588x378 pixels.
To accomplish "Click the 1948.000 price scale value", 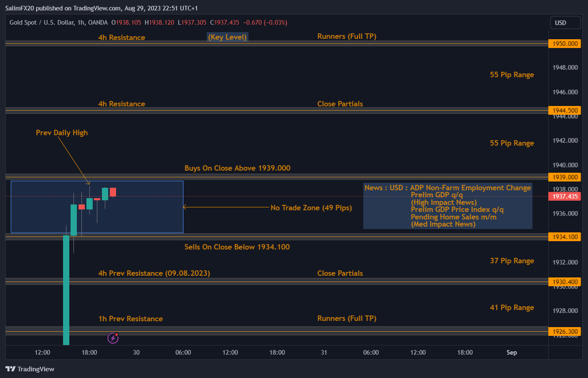I will click(565, 68).
